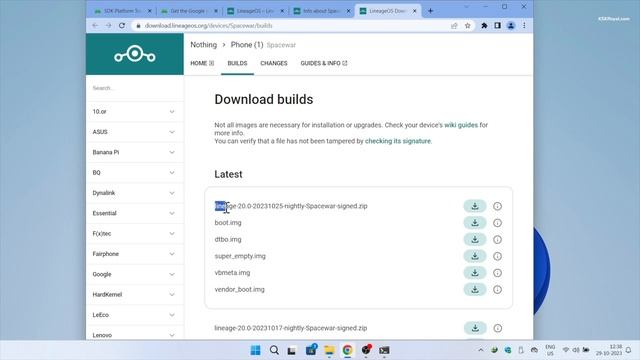
Task: Open Chrome extensions puzzle icon
Action: [484, 25]
